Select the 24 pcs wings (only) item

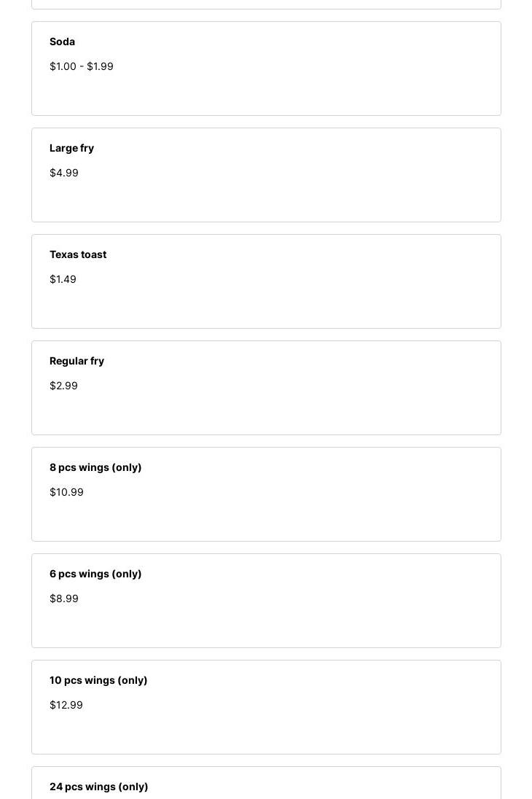pyautogui.click(x=98, y=787)
